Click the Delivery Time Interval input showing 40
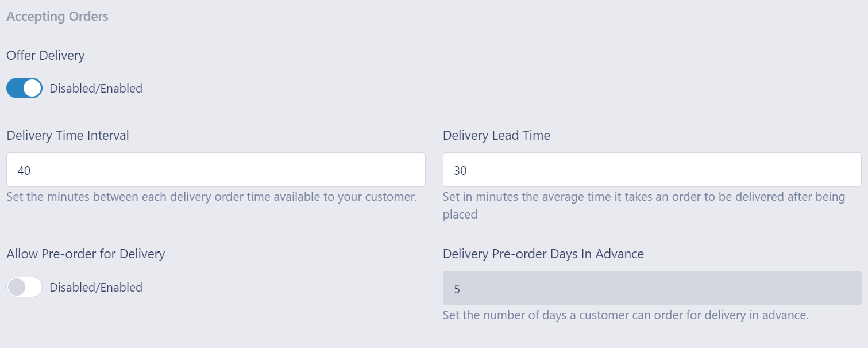The width and height of the screenshot is (868, 348). pyautogui.click(x=215, y=169)
